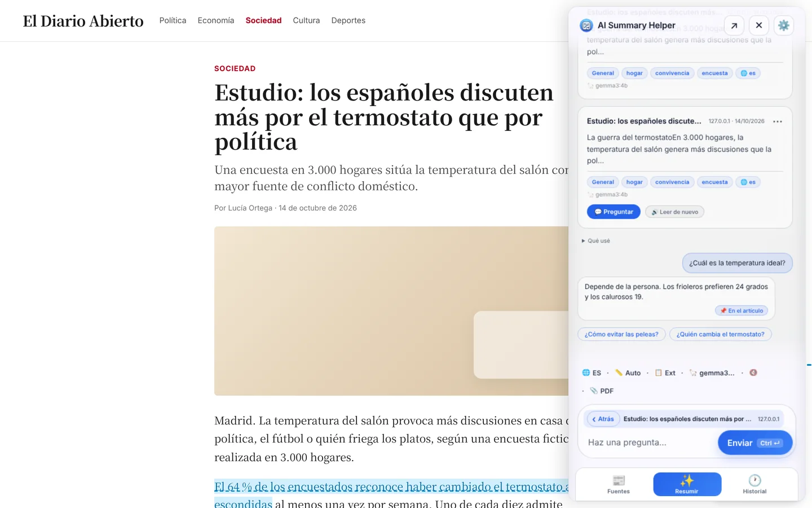Click the author name Lucía Ortega
The height and width of the screenshot is (508, 812).
pyautogui.click(x=250, y=208)
